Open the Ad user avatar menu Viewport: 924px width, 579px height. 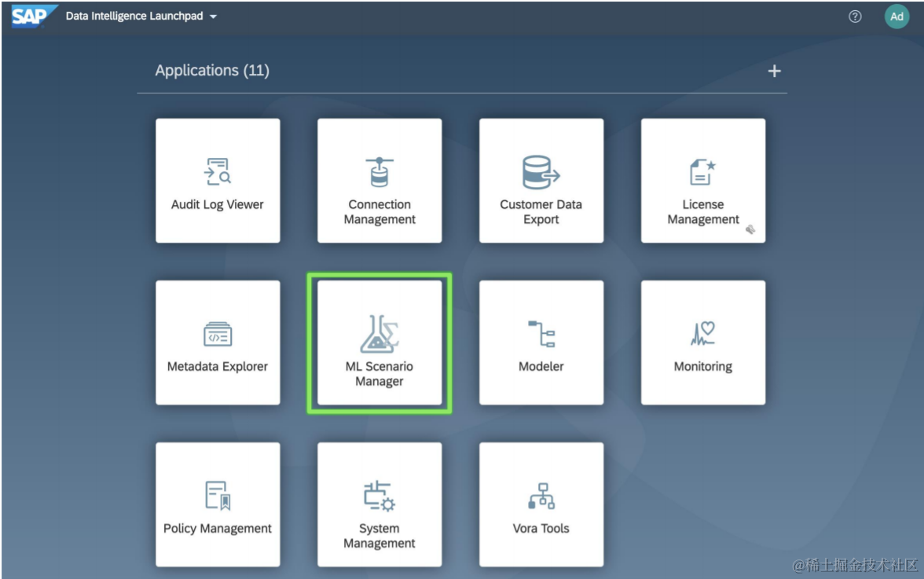coord(896,16)
